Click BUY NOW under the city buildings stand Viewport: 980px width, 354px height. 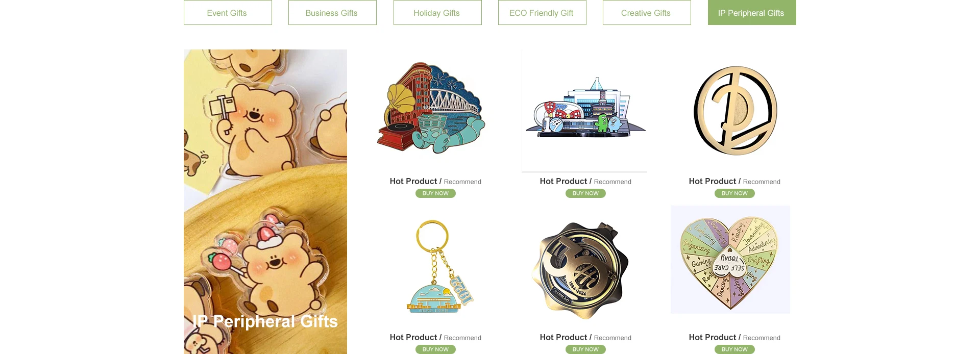[585, 193]
